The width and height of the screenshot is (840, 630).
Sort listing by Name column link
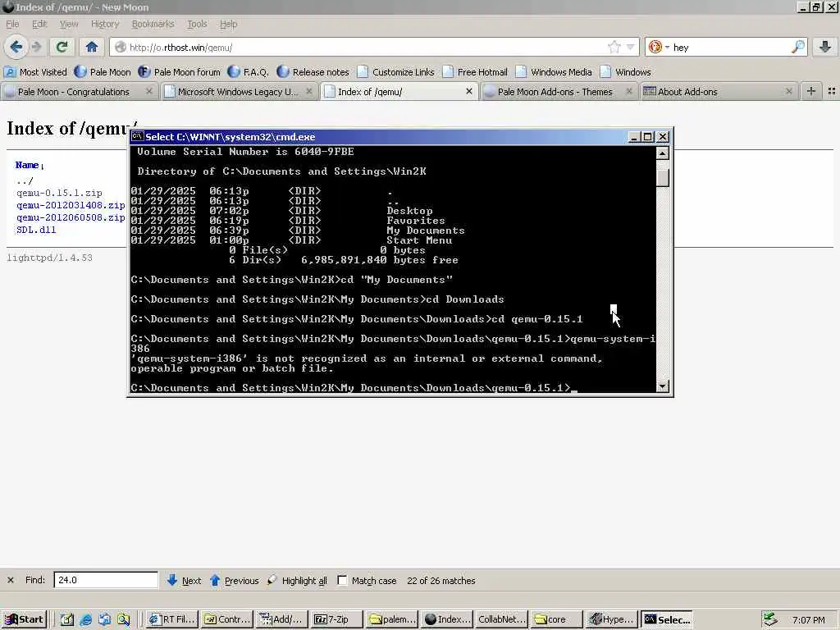coord(27,165)
